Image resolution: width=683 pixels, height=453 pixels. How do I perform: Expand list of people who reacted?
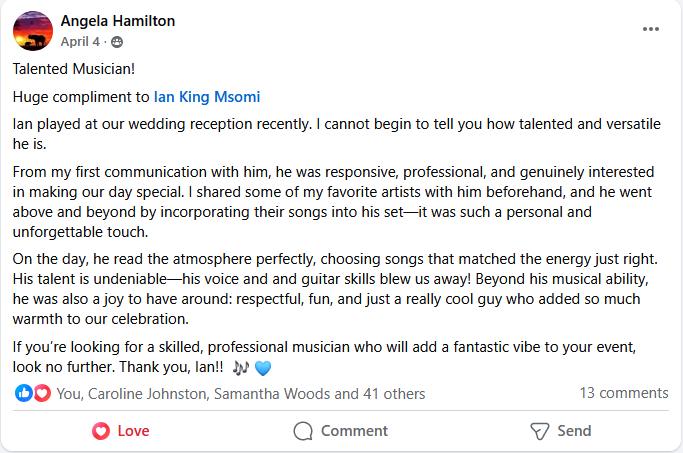pyautogui.click(x=241, y=394)
